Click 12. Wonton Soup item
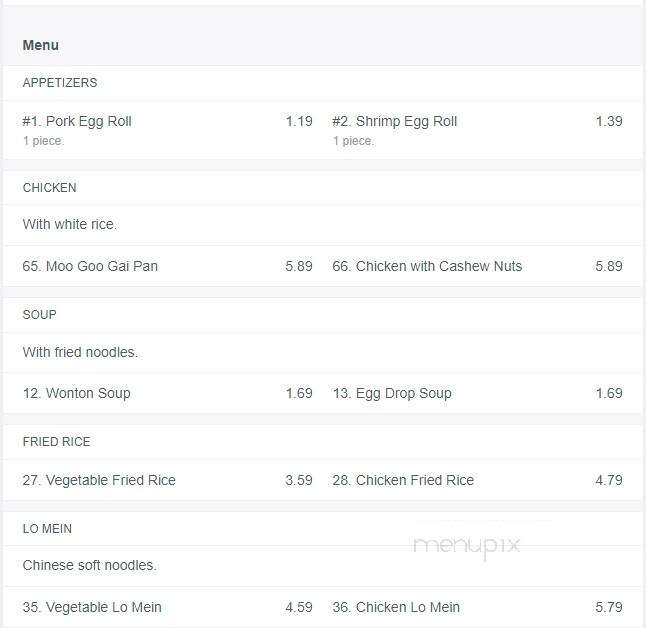The width and height of the screenshot is (646, 628). 76,393
